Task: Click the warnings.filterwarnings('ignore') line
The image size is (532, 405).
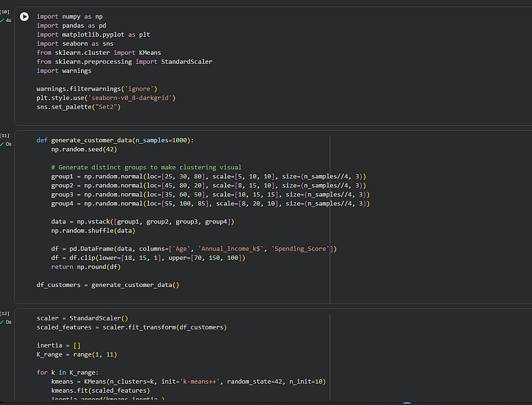Action: point(97,88)
